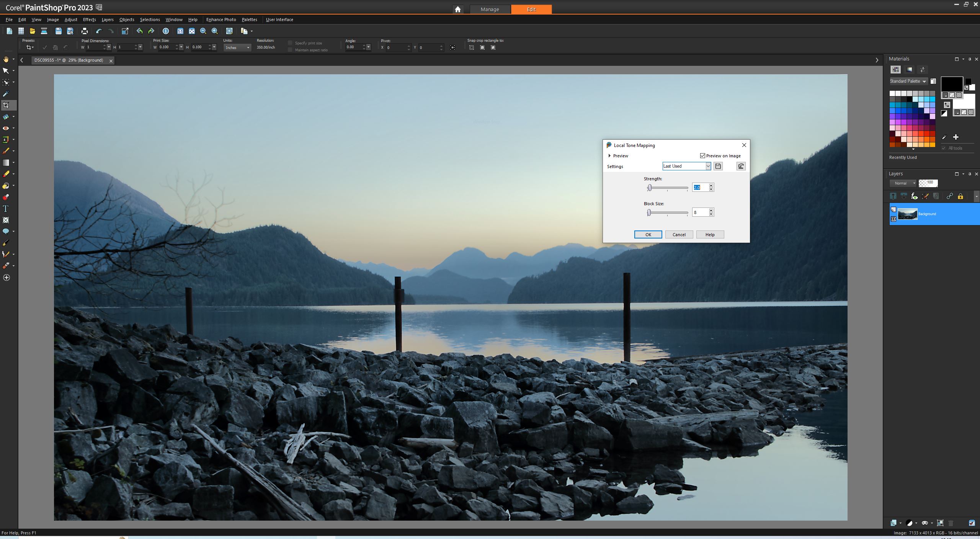
Task: Select the Selection tool in toolbar
Action: [x=6, y=82]
